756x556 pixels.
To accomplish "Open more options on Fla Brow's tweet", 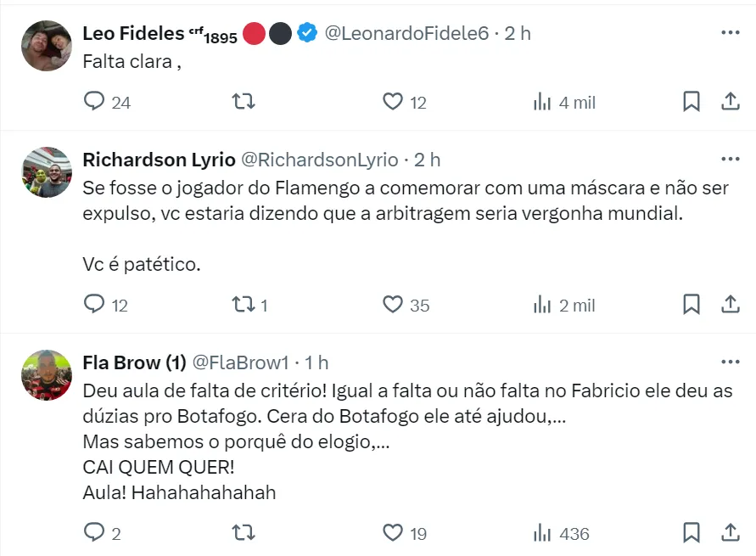I will click(x=730, y=362).
